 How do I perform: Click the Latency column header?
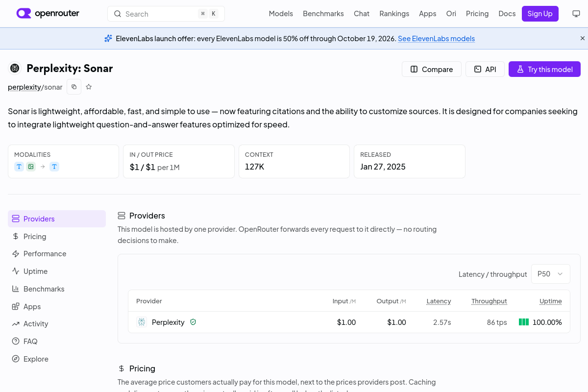click(439, 301)
